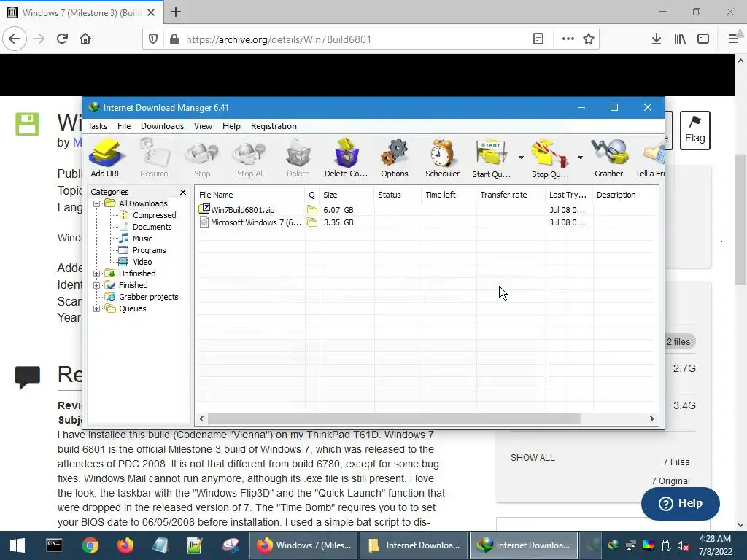Open a new Firefox tab
The image size is (747, 560).
(176, 12)
